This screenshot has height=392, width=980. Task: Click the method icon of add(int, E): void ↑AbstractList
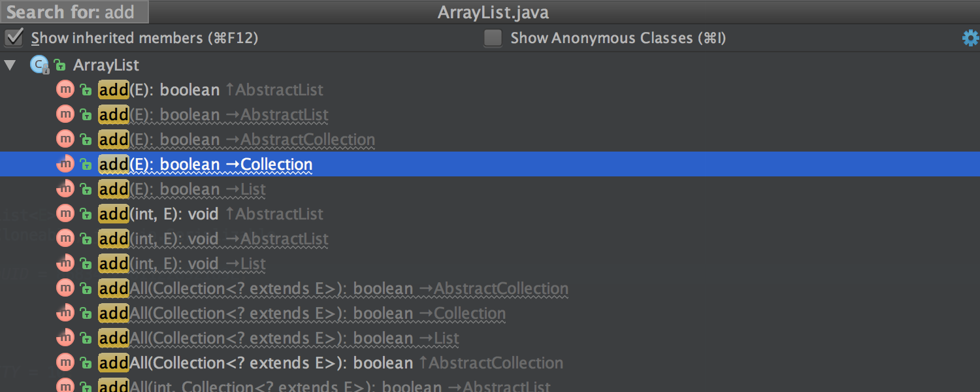coord(65,214)
